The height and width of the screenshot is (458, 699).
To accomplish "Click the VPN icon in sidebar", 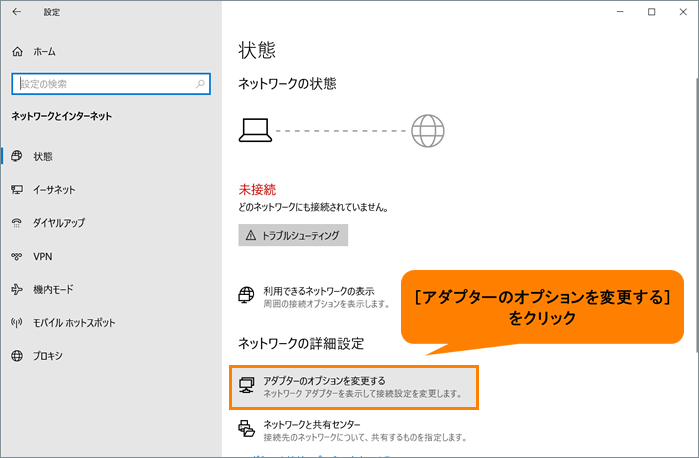I will (16, 256).
